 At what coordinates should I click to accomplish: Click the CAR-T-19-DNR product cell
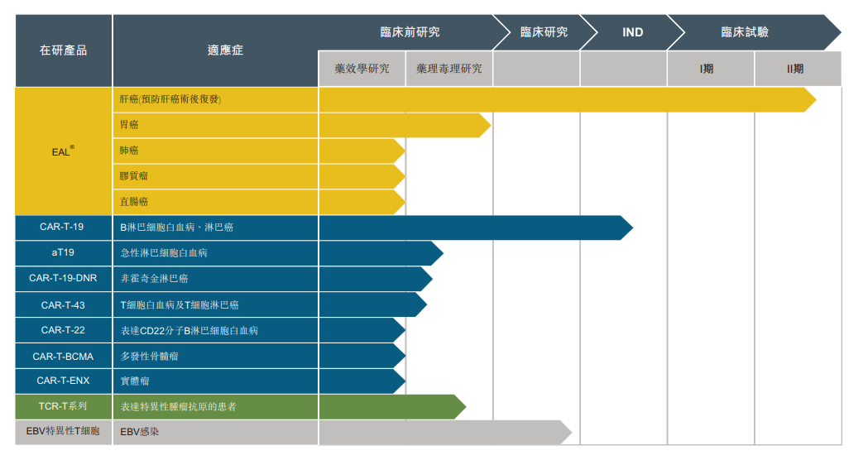[x=64, y=279]
